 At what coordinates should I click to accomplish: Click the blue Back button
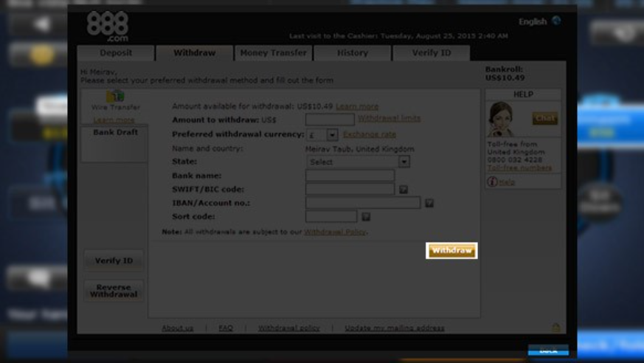click(x=548, y=350)
